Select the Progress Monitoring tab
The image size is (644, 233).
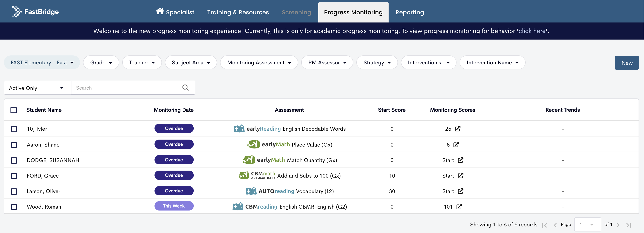(353, 12)
